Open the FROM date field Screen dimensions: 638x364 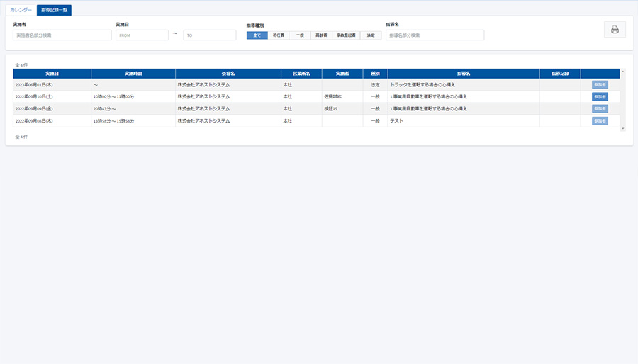[x=141, y=35]
